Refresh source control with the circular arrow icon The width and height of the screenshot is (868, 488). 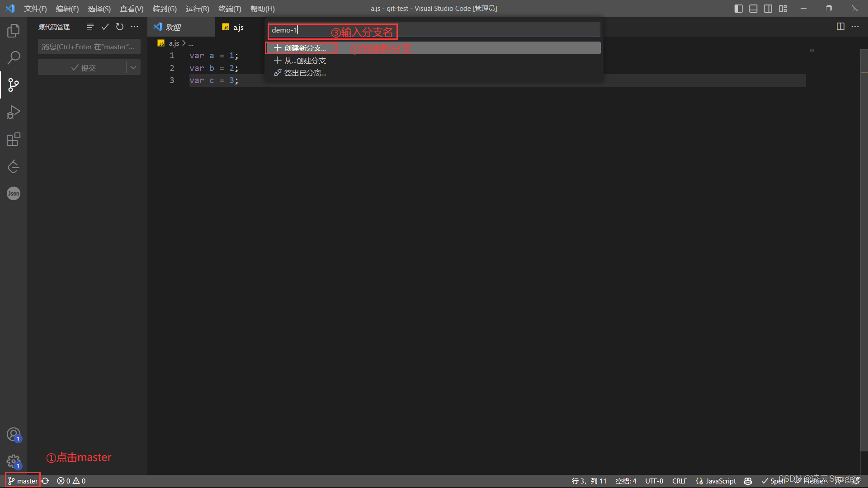click(x=120, y=27)
